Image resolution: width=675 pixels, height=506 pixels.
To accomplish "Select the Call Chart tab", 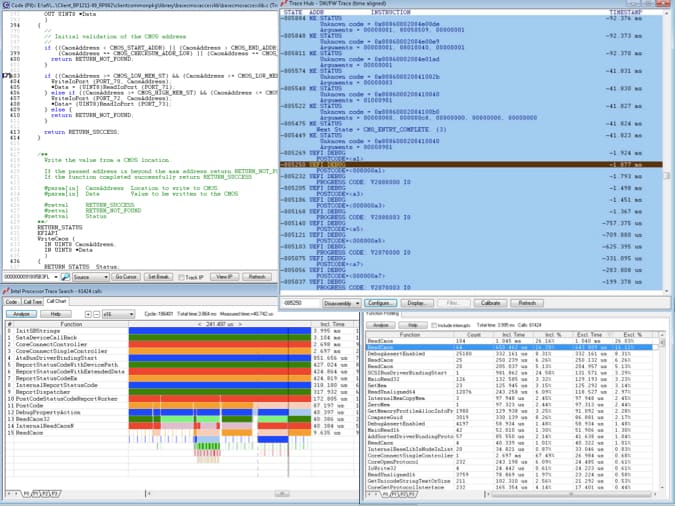I will click(x=56, y=301).
